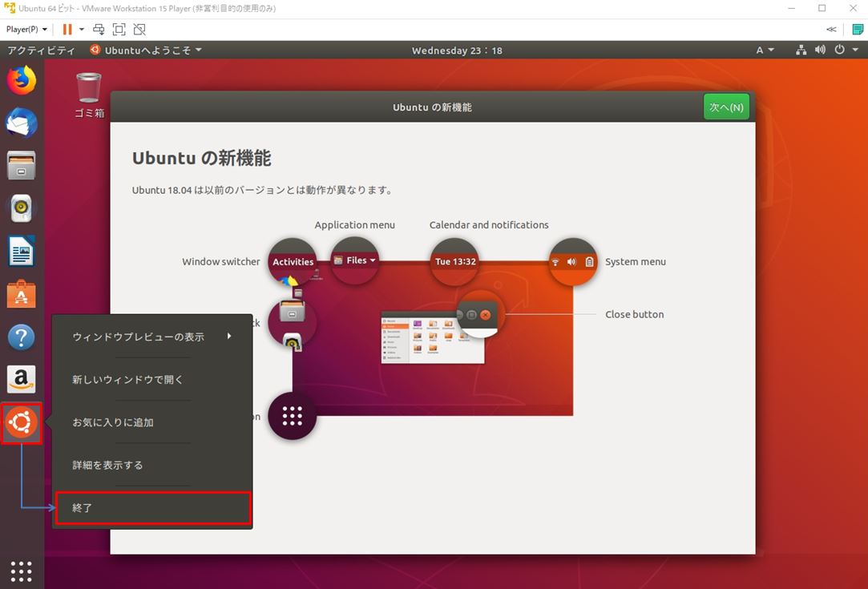Select 終了 to quit the app

(x=153, y=507)
